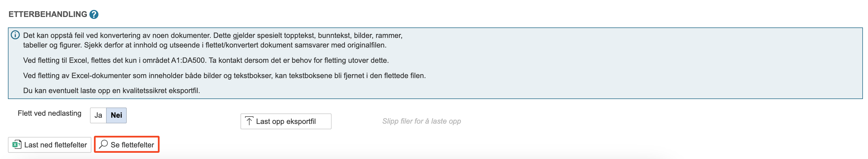Set Flett ved nedlasting to Ja

98,115
